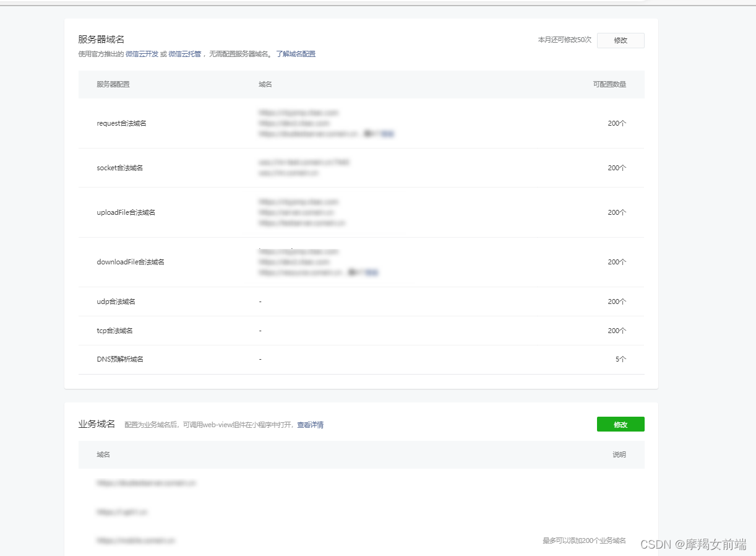Select the socket合法域名 row
The width and height of the screenshot is (756, 556).
point(118,167)
